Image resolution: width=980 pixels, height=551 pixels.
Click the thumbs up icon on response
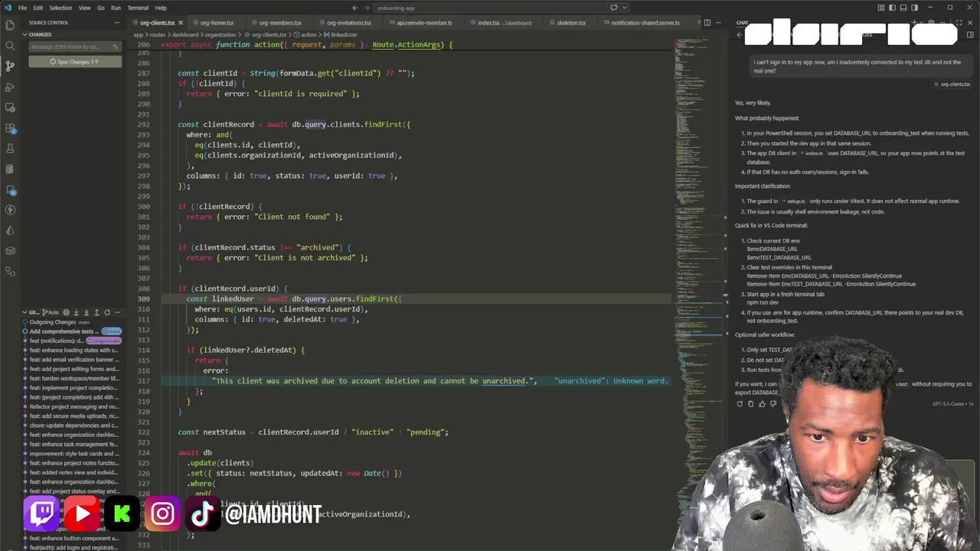pyautogui.click(x=762, y=403)
